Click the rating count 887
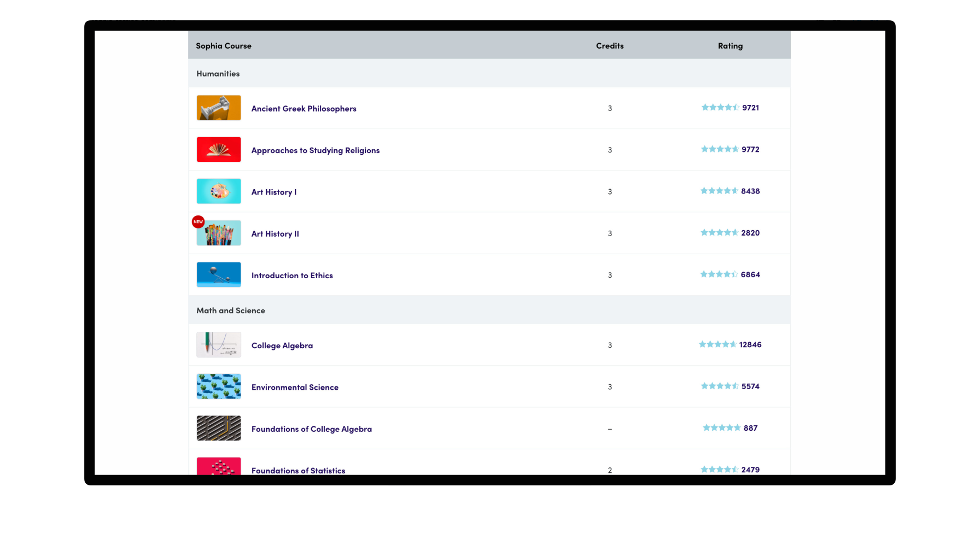This screenshot has height=551, width=980. [x=750, y=428]
